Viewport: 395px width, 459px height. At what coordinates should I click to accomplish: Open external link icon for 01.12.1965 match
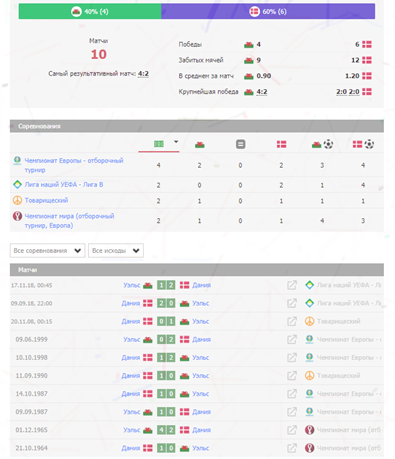pyautogui.click(x=292, y=430)
